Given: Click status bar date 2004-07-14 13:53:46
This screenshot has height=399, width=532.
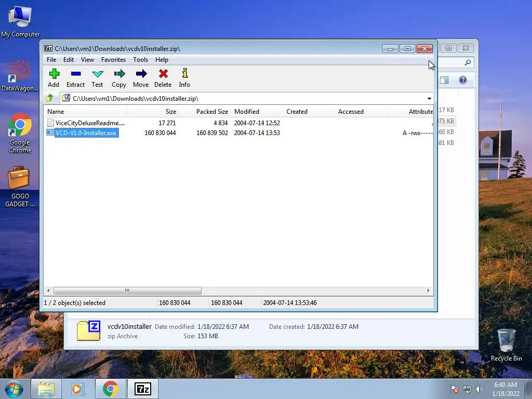Looking at the screenshot, I should (290, 303).
